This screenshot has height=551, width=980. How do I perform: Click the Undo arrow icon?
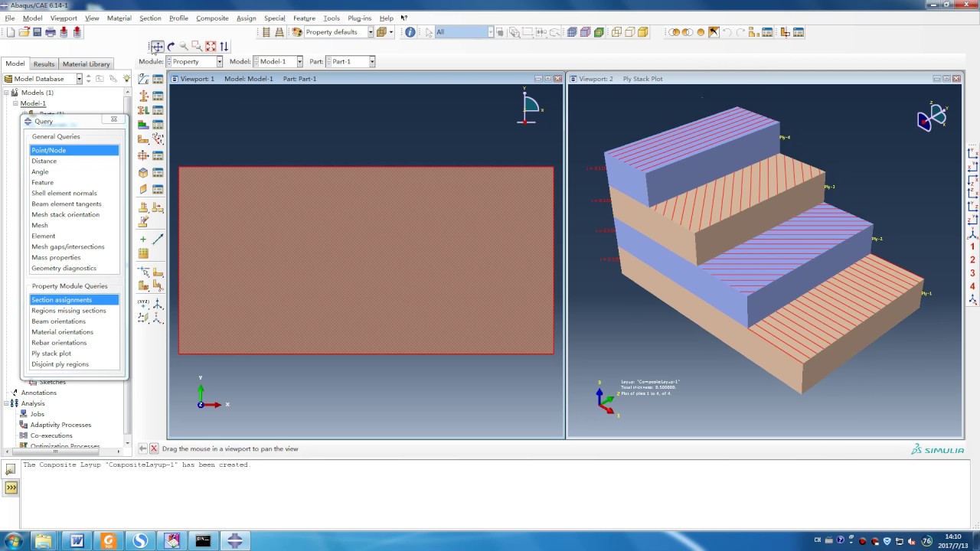point(727,32)
